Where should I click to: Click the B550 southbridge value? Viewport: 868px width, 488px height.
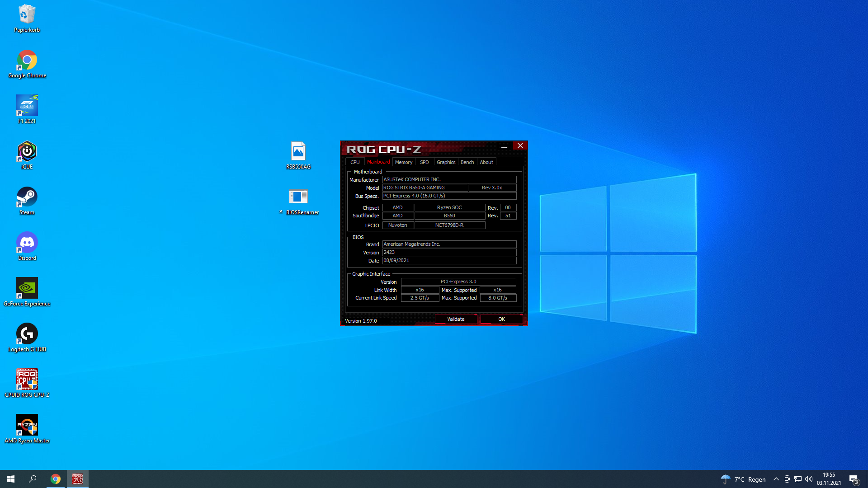click(x=449, y=216)
